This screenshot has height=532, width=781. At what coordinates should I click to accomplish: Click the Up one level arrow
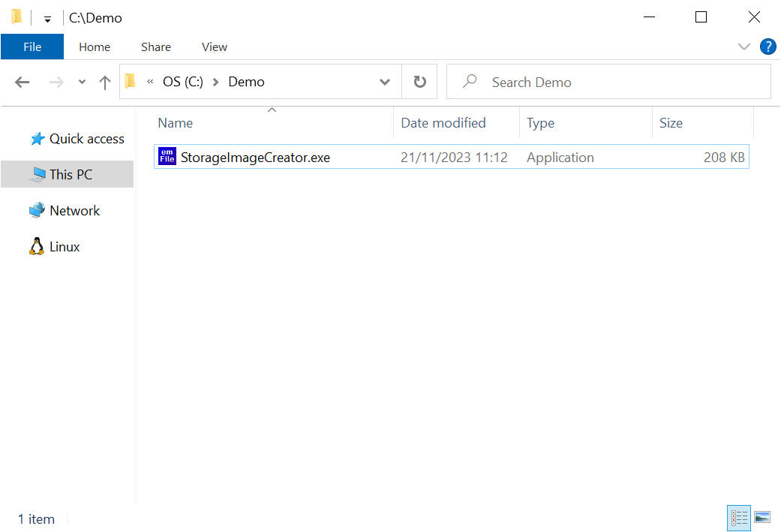pos(105,83)
